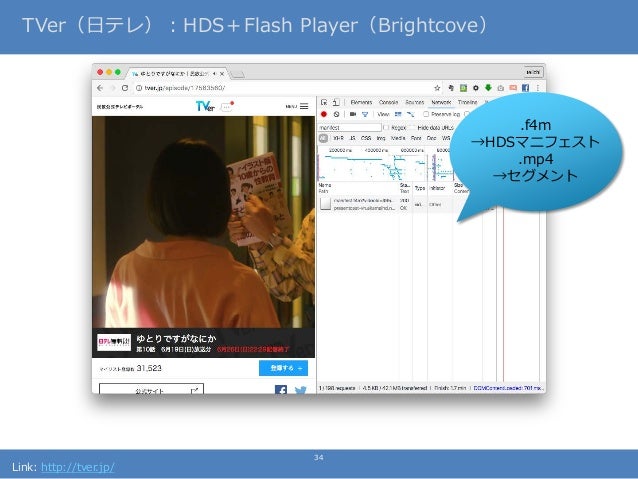The width and height of the screenshot is (638, 479).
Task: Click the TVer logo
Action: click(x=205, y=106)
